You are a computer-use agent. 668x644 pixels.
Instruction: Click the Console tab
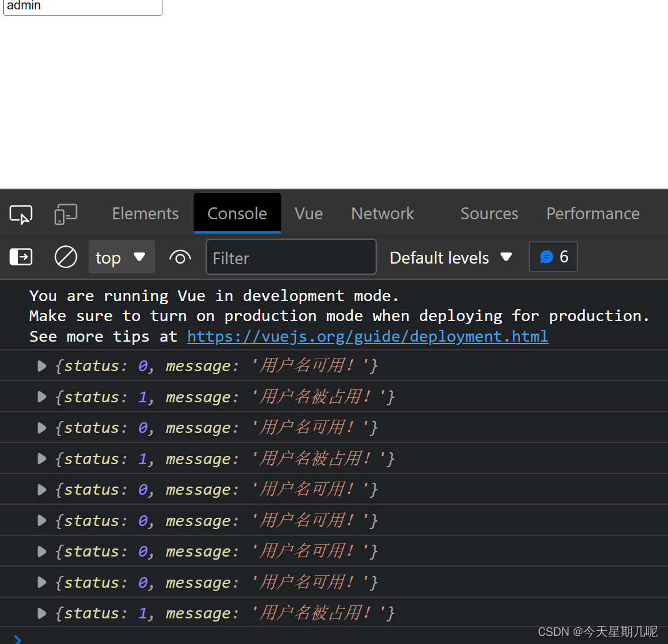237,213
